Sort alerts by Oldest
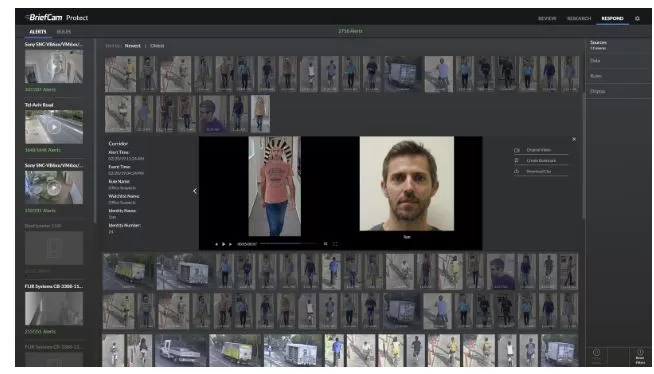The height and width of the screenshot is (374, 654). [x=157, y=46]
